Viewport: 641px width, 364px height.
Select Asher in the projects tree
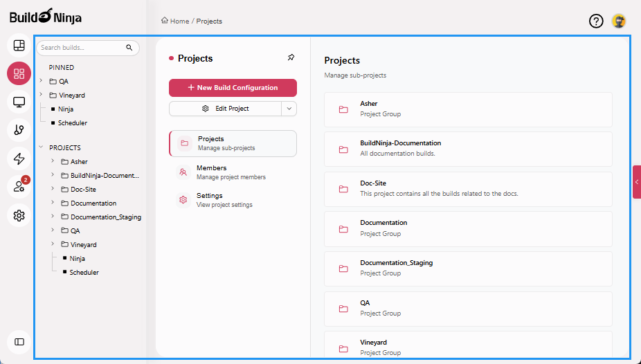tap(79, 162)
